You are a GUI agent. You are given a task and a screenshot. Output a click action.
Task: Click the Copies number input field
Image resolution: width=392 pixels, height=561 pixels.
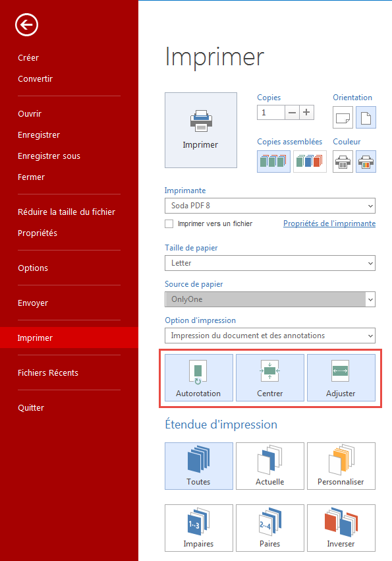[x=271, y=112]
